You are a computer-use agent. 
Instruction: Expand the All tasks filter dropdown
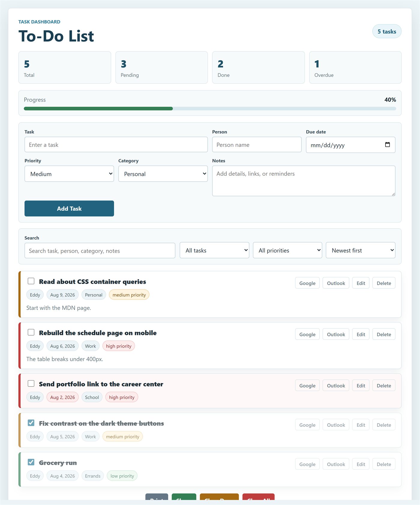pyautogui.click(x=214, y=250)
